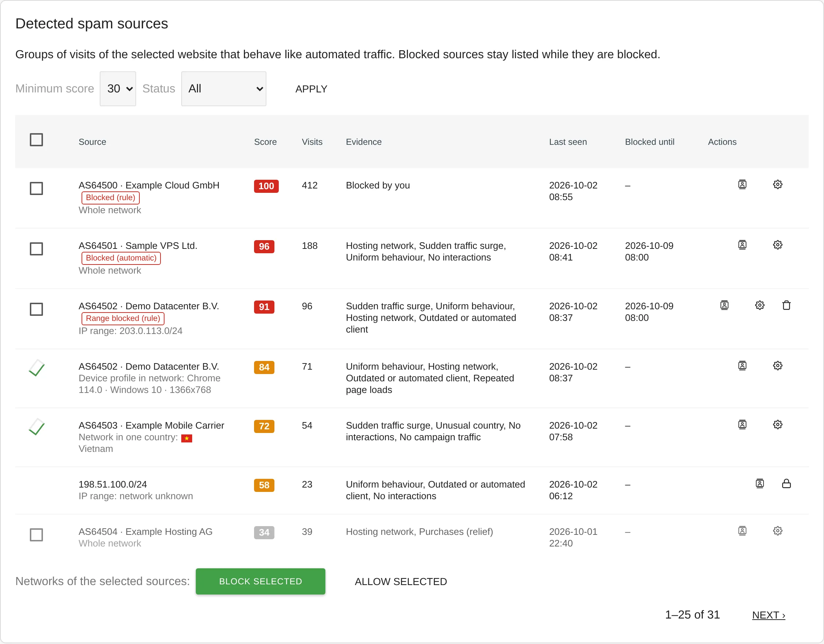Click the 'Blocked (automatic)' tag
The height and width of the screenshot is (644, 824).
(x=121, y=258)
